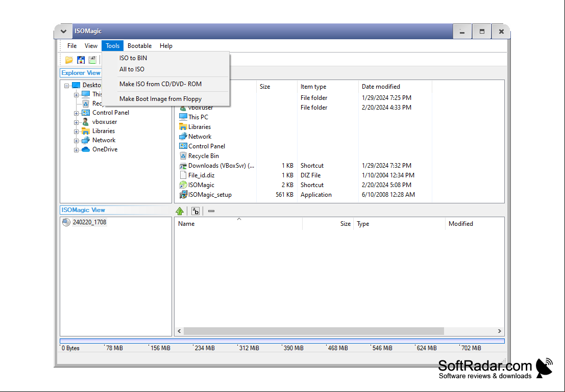This screenshot has width=565, height=392.
Task: Click the blue floppy save icon
Action: click(81, 60)
